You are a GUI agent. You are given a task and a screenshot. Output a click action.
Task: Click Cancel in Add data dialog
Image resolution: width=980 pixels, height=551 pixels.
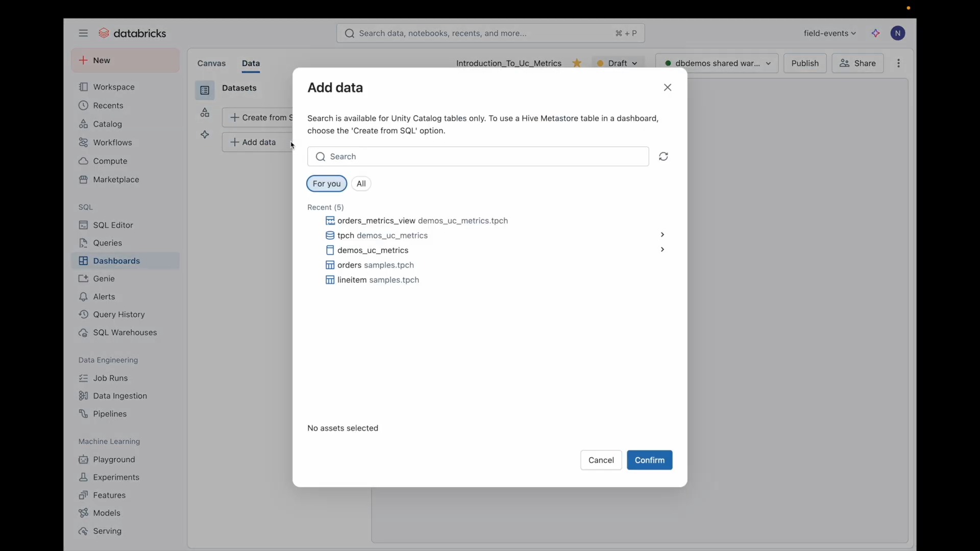(x=601, y=460)
